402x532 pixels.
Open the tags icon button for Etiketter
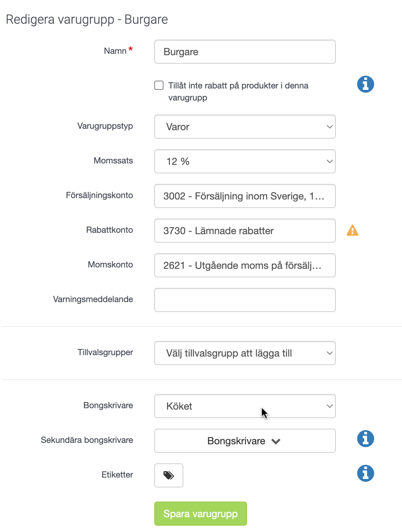click(169, 475)
